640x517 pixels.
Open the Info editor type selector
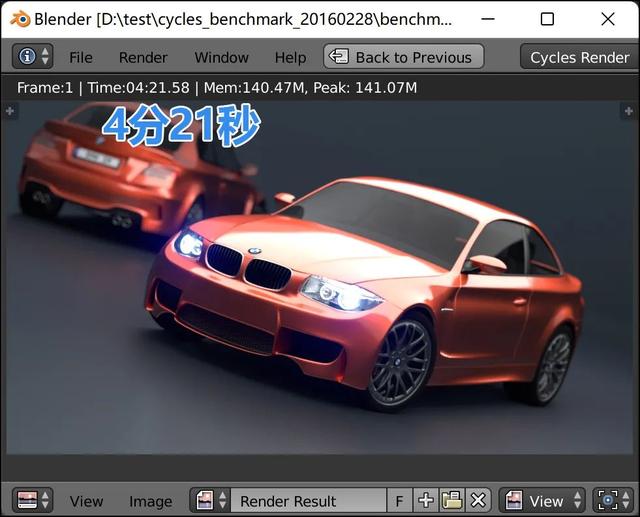32,56
